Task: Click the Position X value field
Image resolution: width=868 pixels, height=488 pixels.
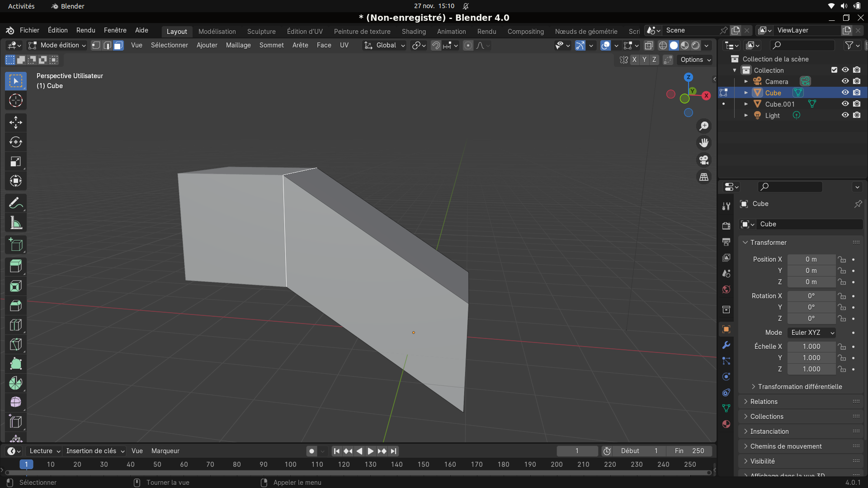Action: (x=811, y=259)
